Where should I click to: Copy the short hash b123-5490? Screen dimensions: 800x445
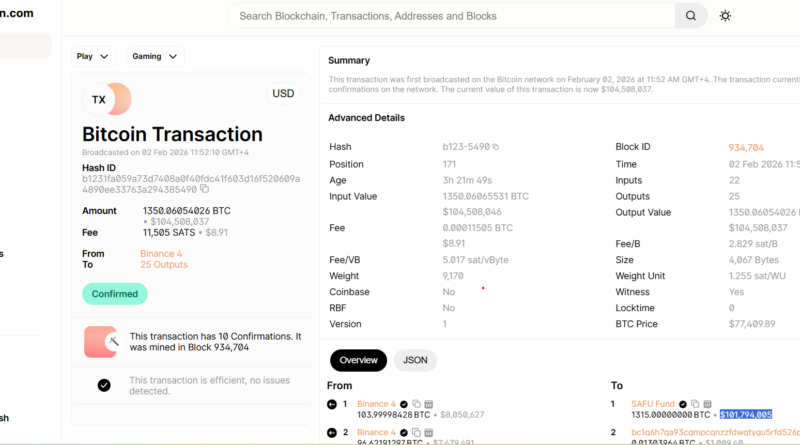click(495, 147)
